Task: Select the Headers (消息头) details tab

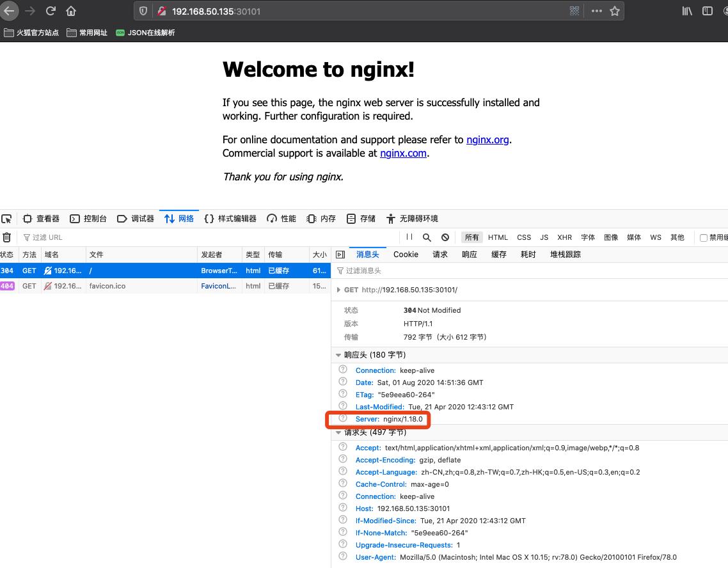Action: (368, 255)
